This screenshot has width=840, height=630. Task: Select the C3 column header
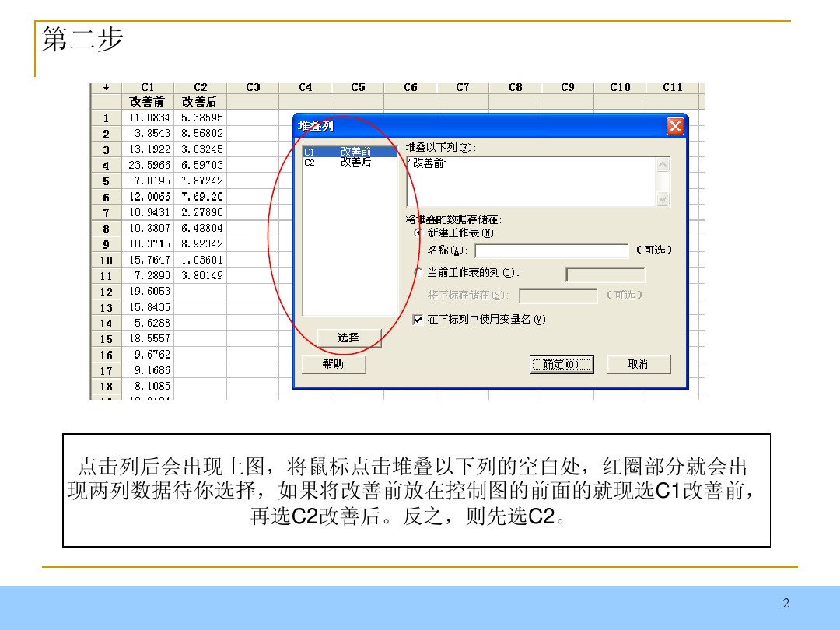(x=251, y=86)
